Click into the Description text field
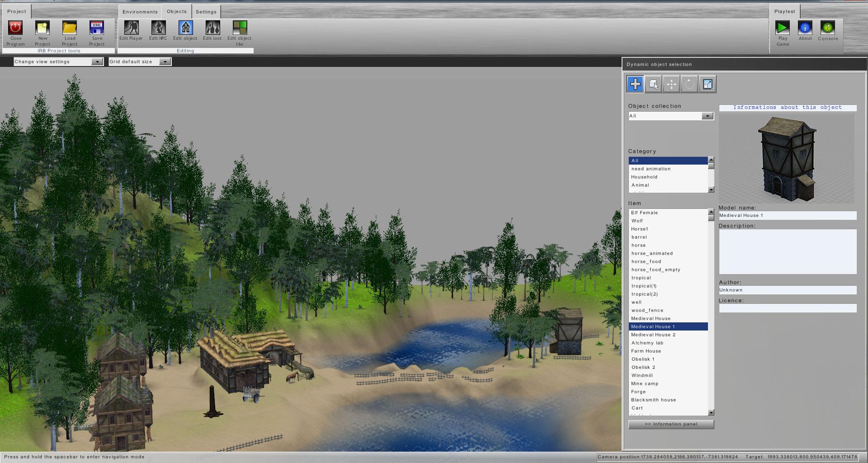868x463 pixels. click(x=788, y=251)
